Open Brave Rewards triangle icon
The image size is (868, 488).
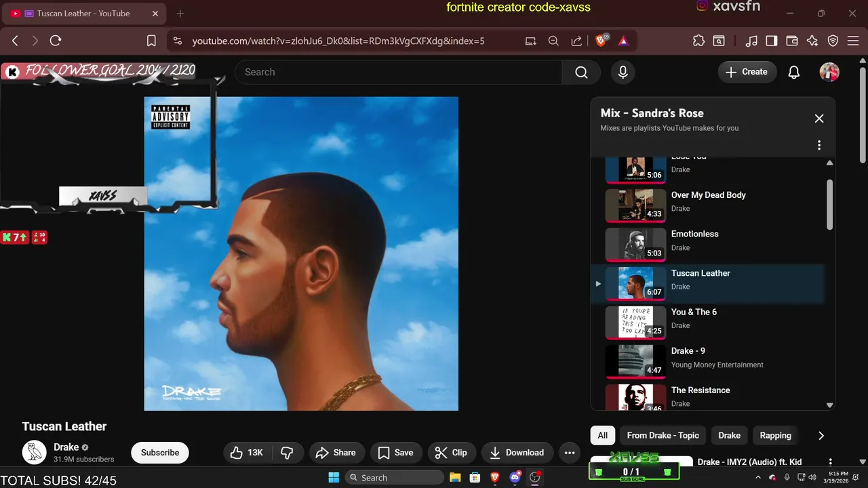[623, 41]
